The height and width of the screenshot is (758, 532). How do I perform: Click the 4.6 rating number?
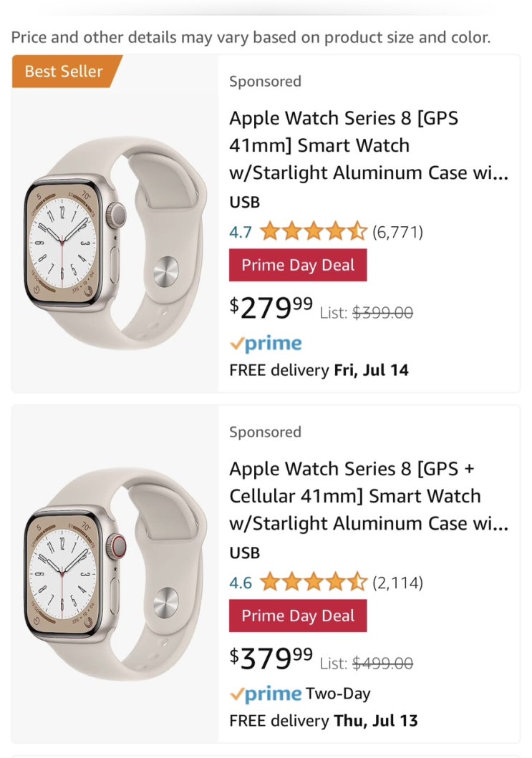coord(241,583)
